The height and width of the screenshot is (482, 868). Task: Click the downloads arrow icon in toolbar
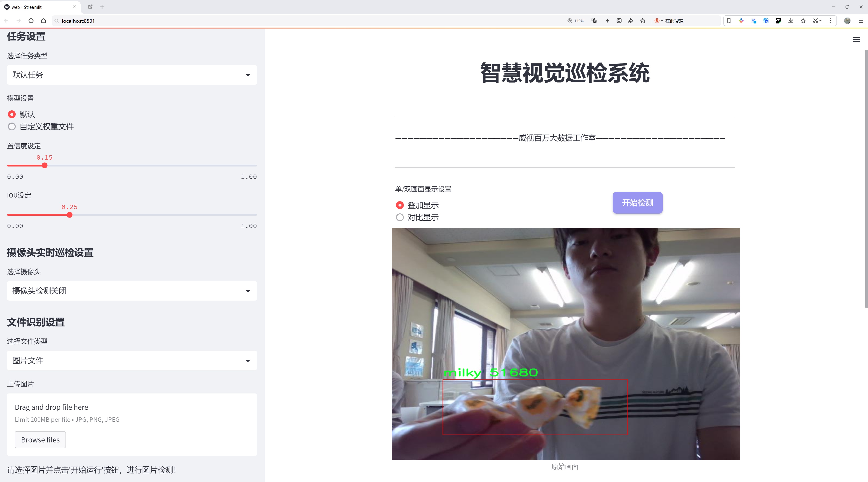791,21
